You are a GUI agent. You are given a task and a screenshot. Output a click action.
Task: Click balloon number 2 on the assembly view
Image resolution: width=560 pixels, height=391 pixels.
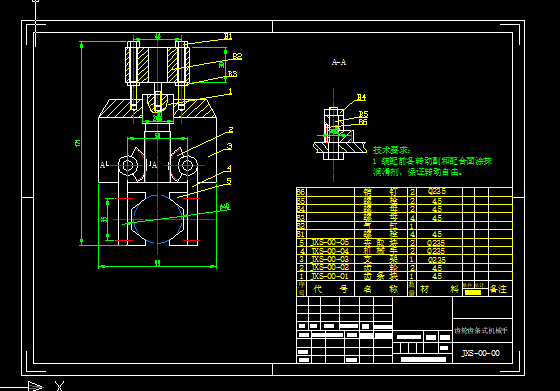231,130
